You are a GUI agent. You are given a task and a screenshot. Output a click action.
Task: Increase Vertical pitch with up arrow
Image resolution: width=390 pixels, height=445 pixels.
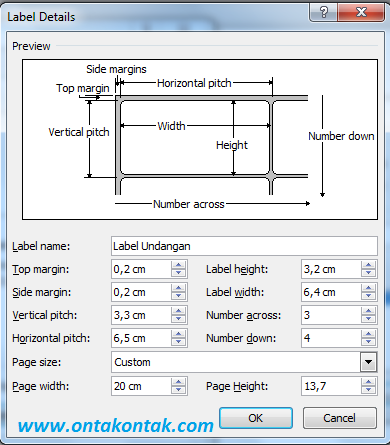tap(179, 311)
